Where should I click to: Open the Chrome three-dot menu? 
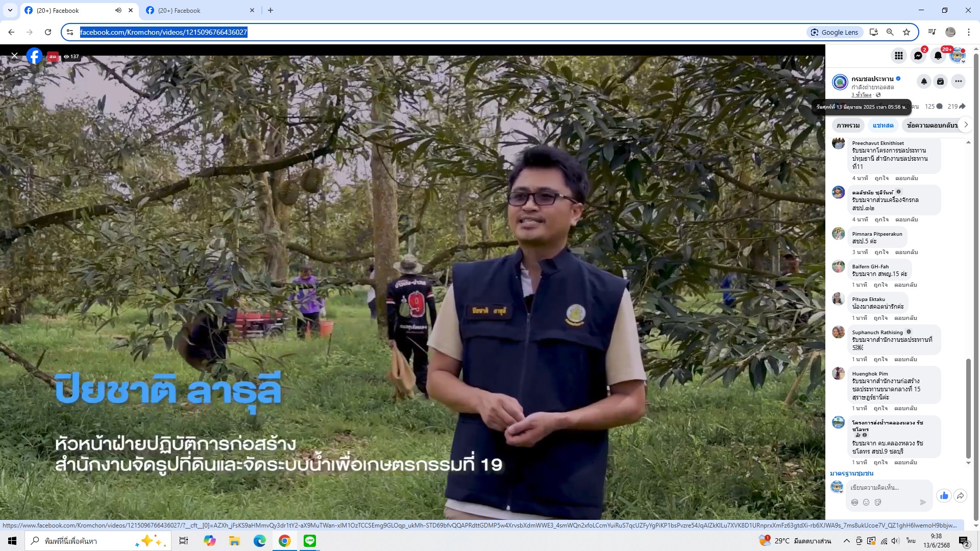[969, 32]
